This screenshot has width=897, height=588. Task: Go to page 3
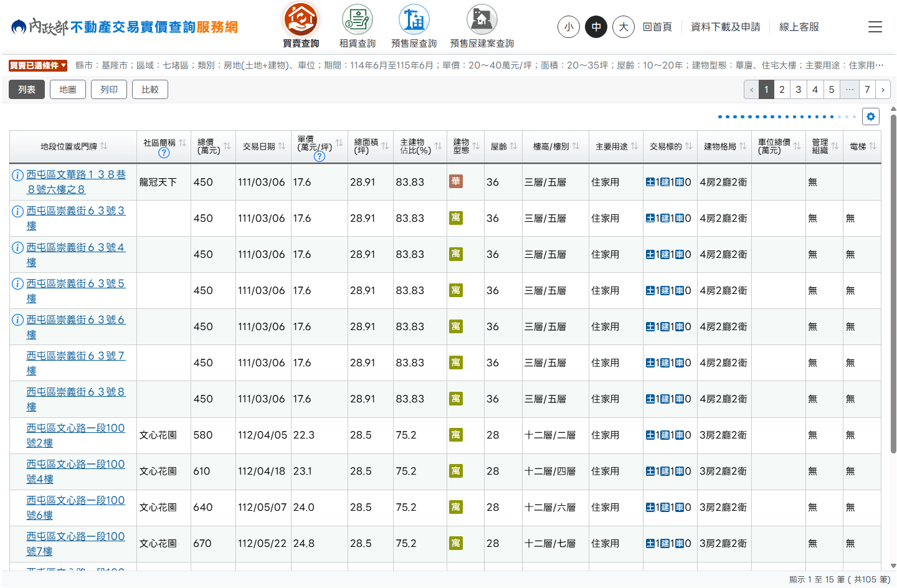pos(799,90)
